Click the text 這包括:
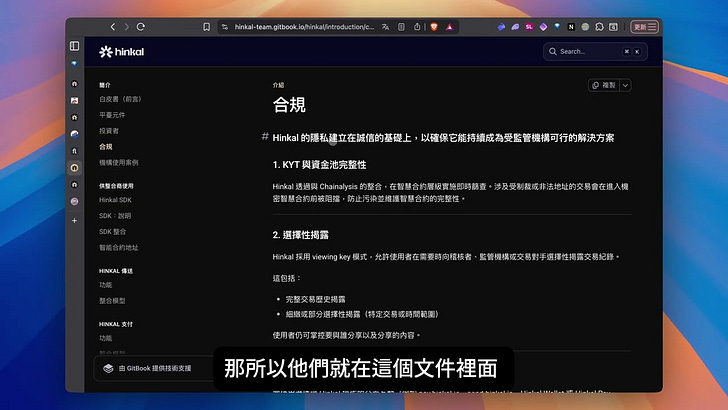 [286, 278]
